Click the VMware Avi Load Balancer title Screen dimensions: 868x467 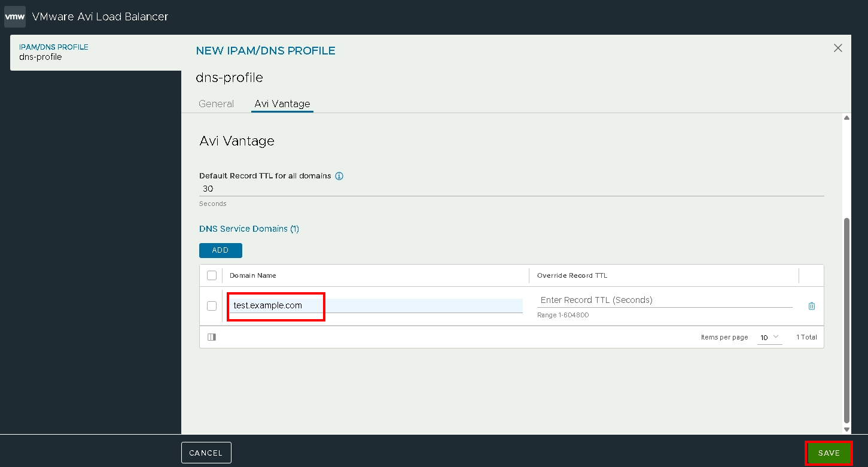(x=100, y=17)
